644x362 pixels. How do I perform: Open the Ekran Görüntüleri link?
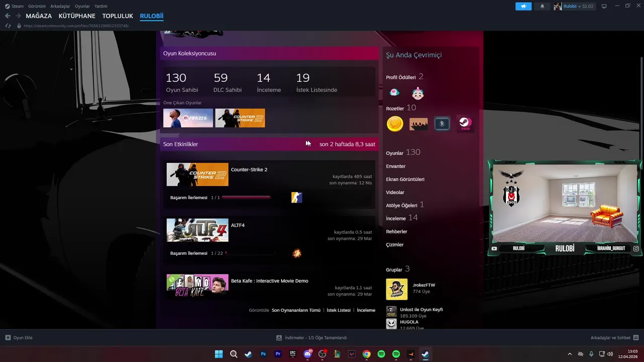coord(405,179)
